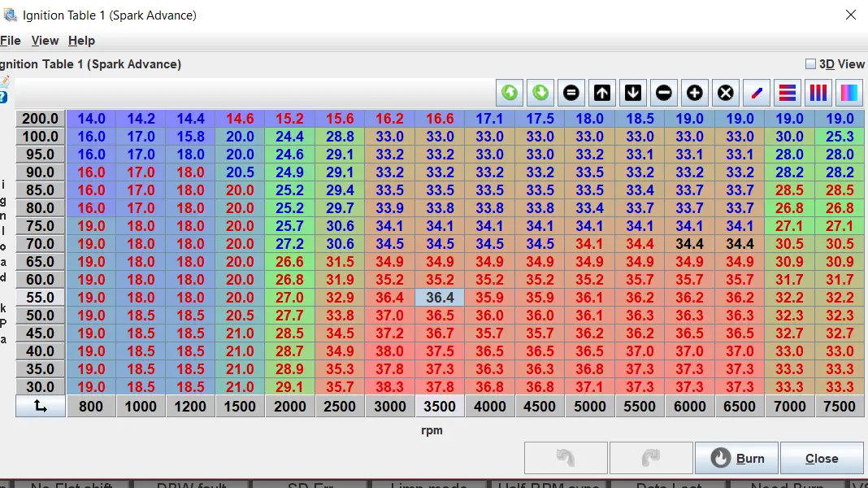Image resolution: width=868 pixels, height=488 pixels.
Task: Select highlighted 36.4 cell at 55.0/3500
Action: click(x=440, y=298)
